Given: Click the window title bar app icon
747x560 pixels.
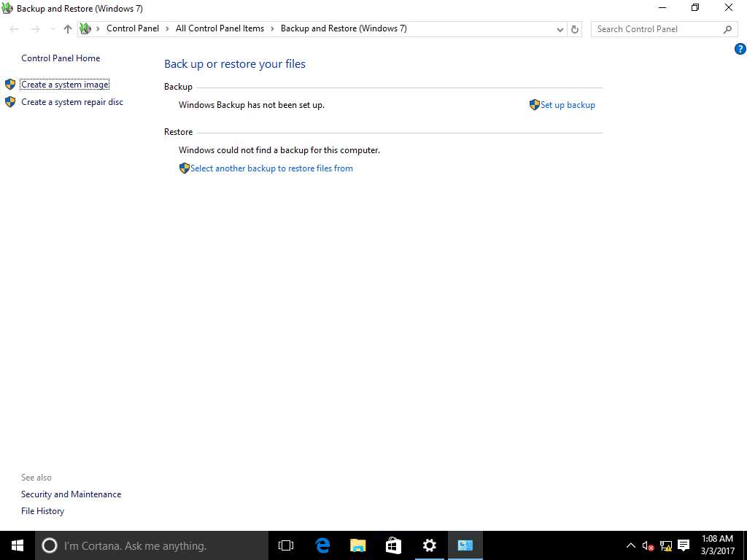Looking at the screenshot, I should coord(7,8).
